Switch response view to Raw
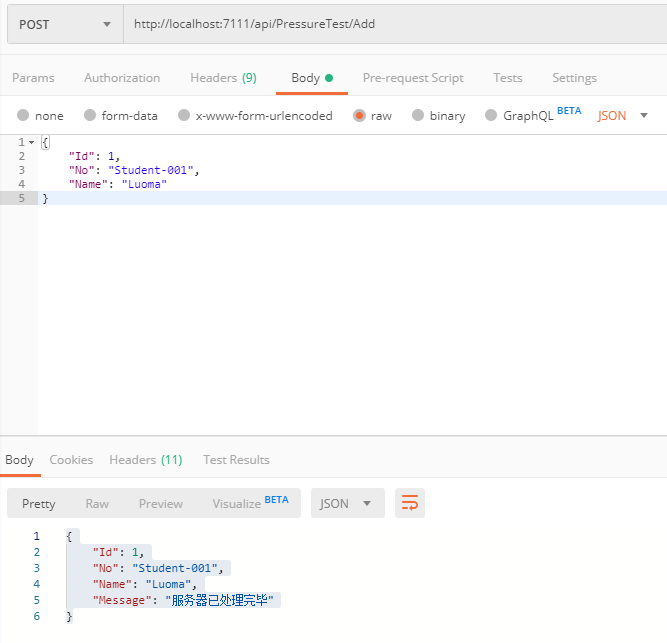 [97, 504]
